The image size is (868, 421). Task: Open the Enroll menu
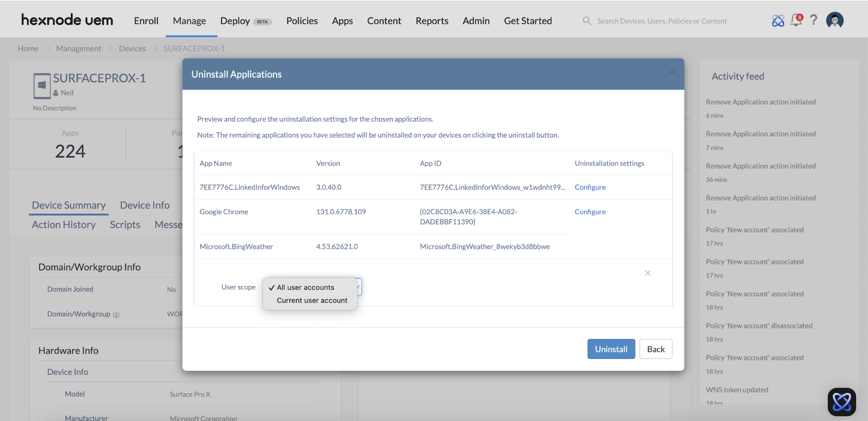pyautogui.click(x=146, y=21)
